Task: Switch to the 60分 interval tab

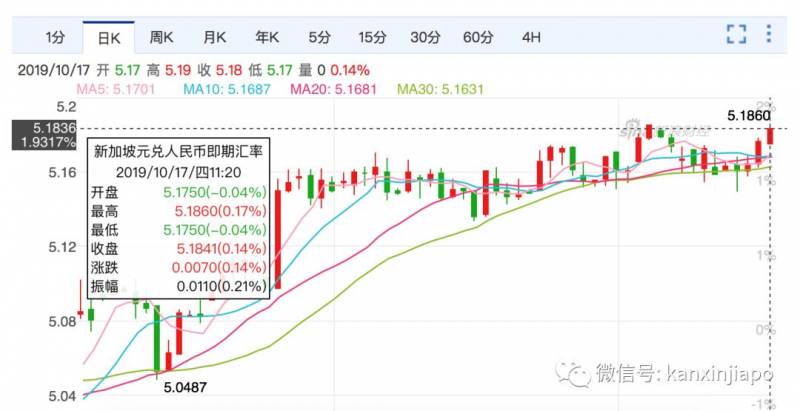Action: (478, 37)
